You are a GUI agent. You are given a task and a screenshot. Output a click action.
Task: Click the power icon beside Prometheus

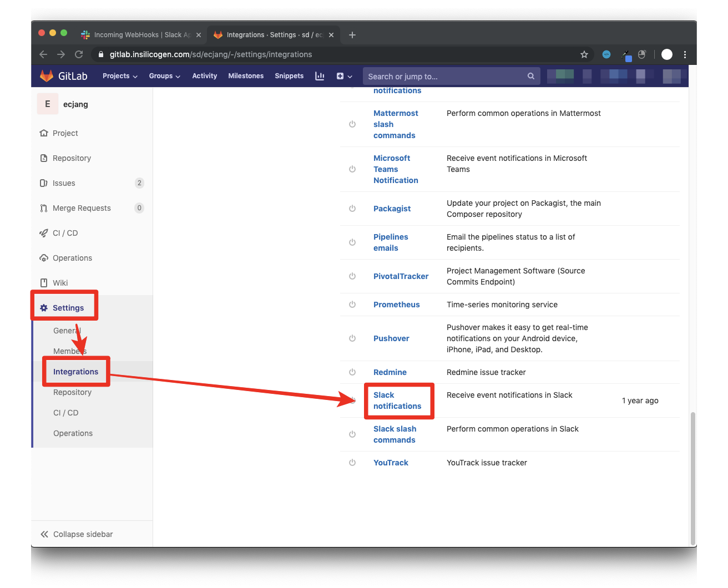(x=352, y=305)
